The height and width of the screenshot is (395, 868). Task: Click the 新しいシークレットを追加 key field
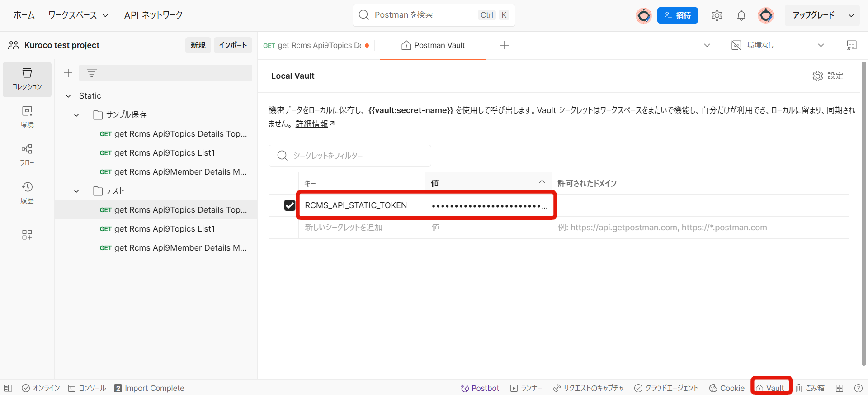pos(362,228)
